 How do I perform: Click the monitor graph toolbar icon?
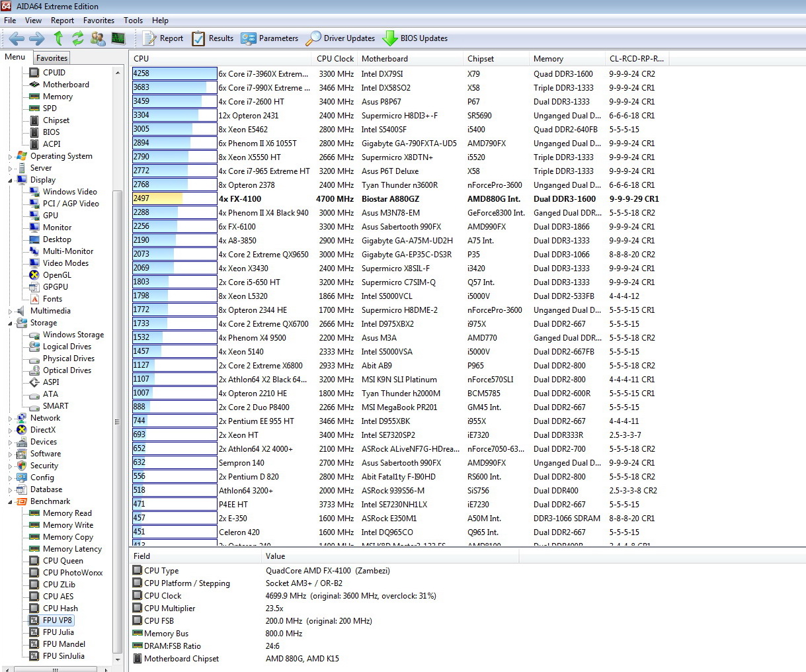click(x=118, y=38)
